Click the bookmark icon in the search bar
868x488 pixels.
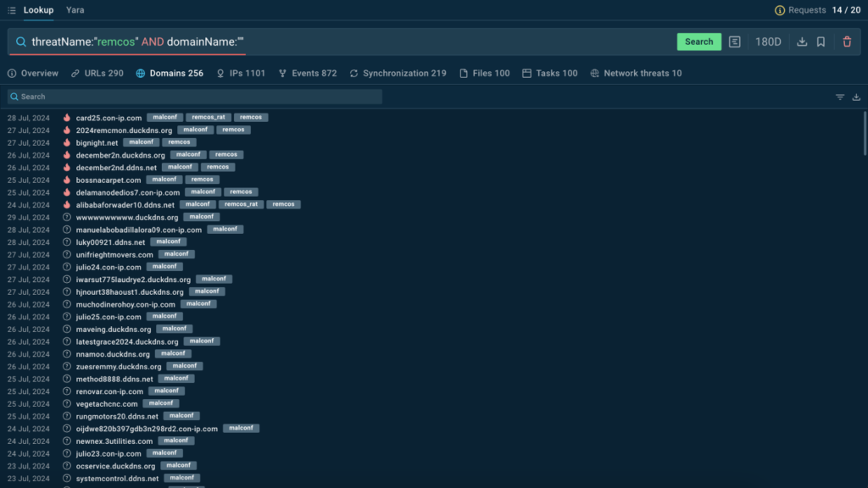coord(821,42)
